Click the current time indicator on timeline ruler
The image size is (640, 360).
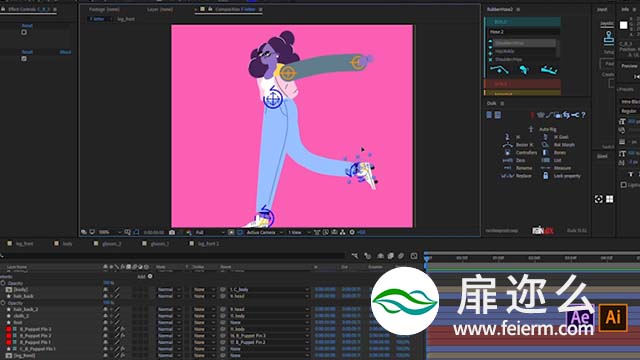[427, 259]
